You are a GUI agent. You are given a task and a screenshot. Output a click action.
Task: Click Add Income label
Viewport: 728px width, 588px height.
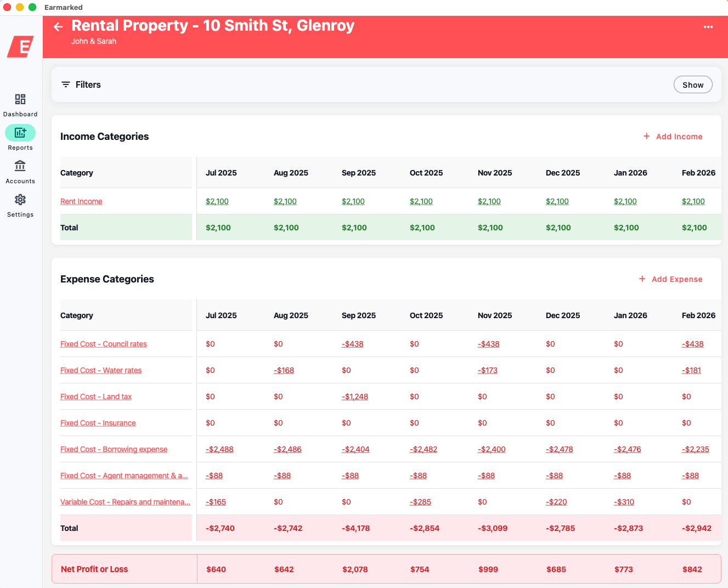pyautogui.click(x=679, y=137)
